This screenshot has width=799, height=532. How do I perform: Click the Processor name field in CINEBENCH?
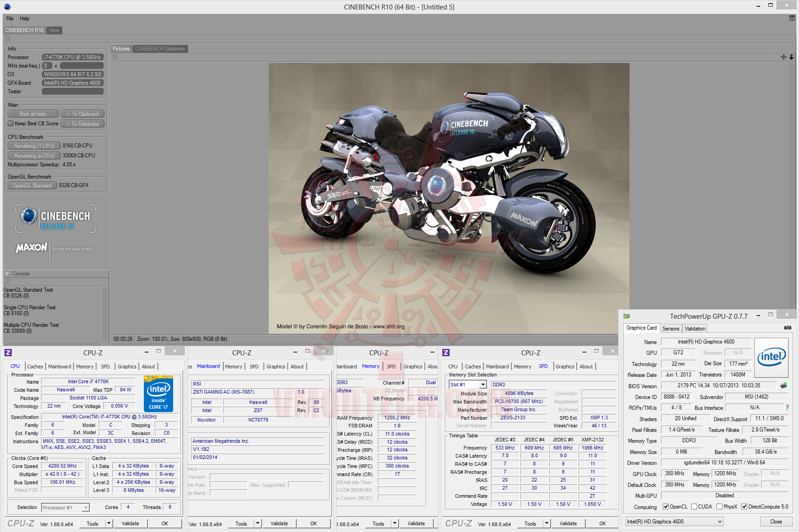[x=73, y=57]
